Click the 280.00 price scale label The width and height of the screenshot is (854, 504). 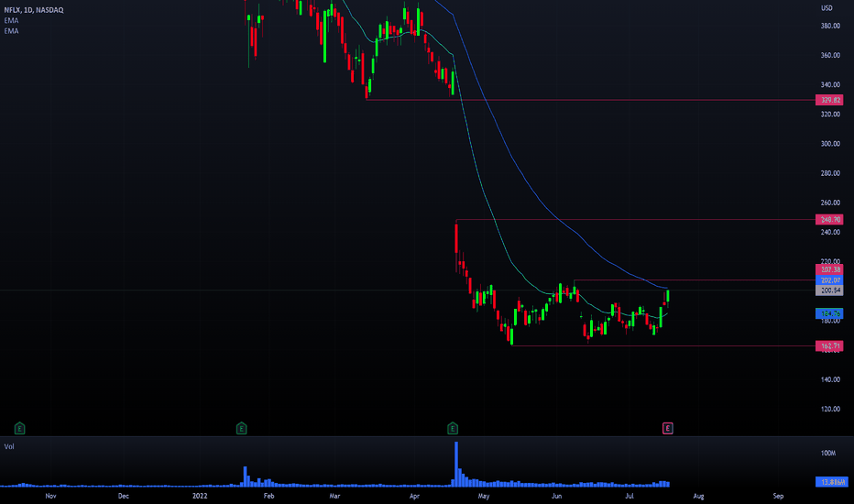click(830, 173)
